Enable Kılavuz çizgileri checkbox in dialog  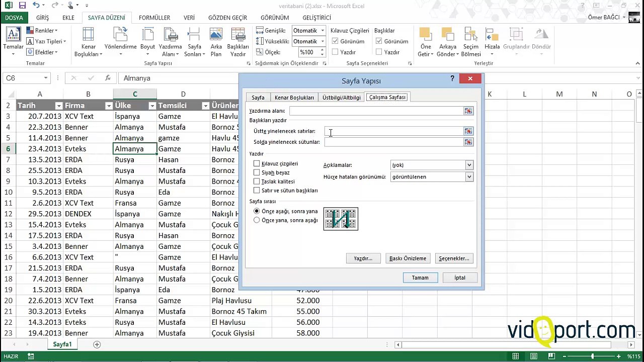coord(257,163)
